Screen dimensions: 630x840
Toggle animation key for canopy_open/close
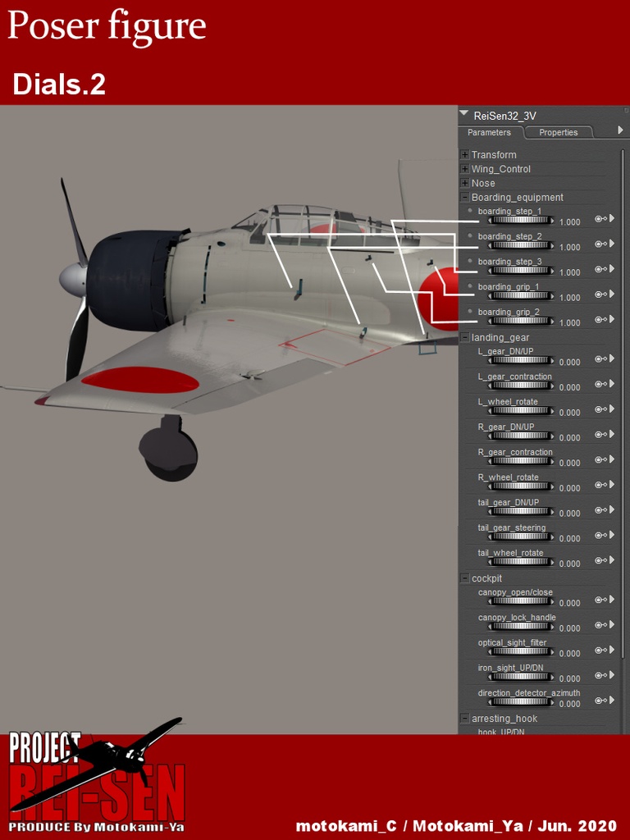(600, 600)
